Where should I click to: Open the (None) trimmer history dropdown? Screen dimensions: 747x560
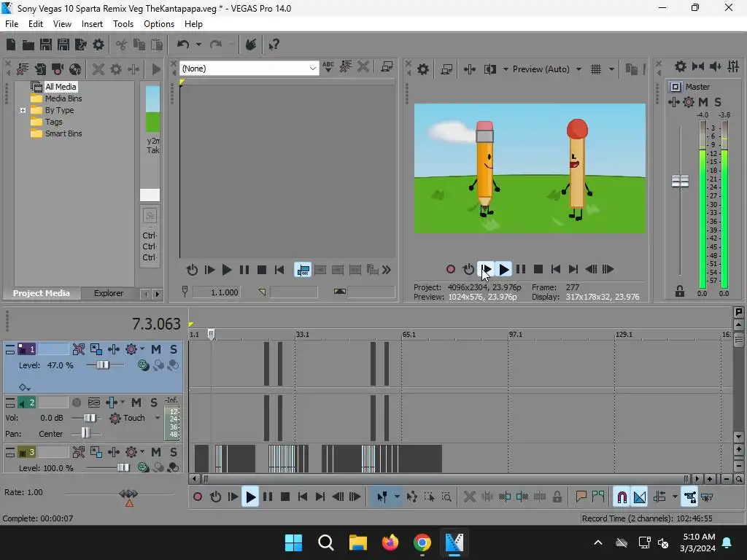pos(312,69)
